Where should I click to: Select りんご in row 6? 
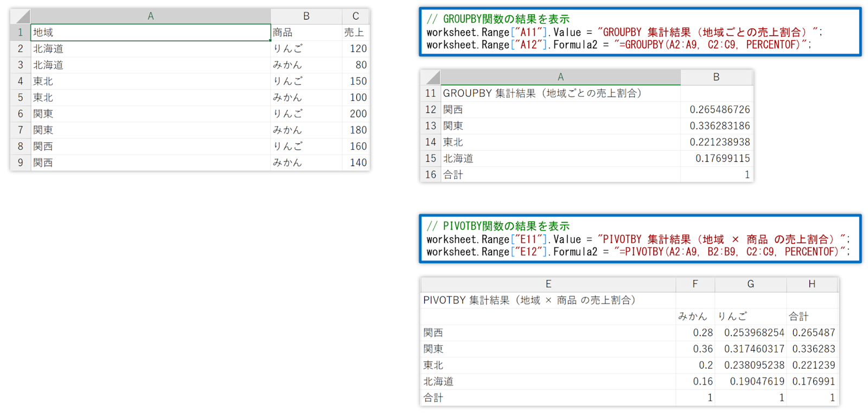[x=307, y=114]
